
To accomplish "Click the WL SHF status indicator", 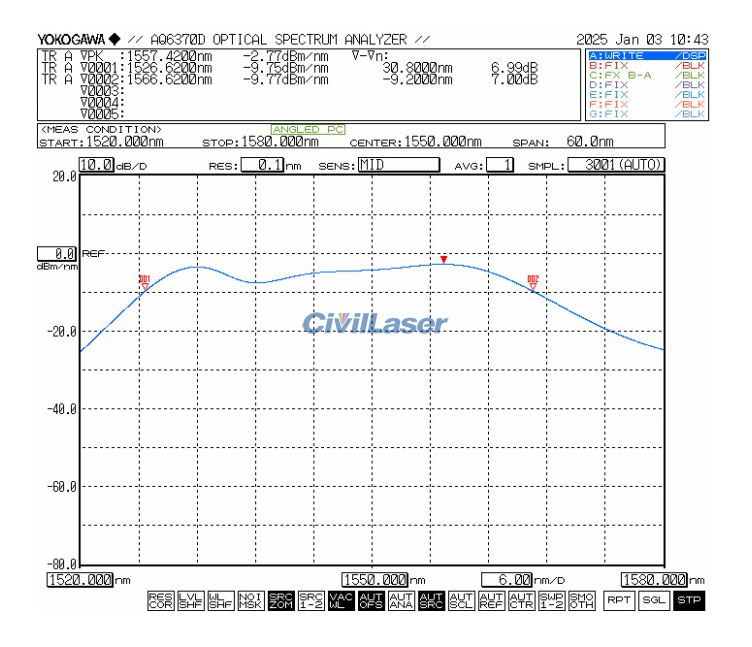I will tap(221, 600).
